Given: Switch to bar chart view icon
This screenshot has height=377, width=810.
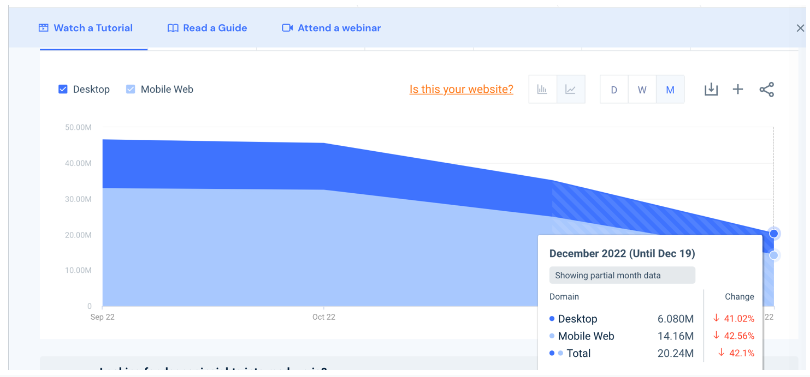Looking at the screenshot, I should point(542,89).
